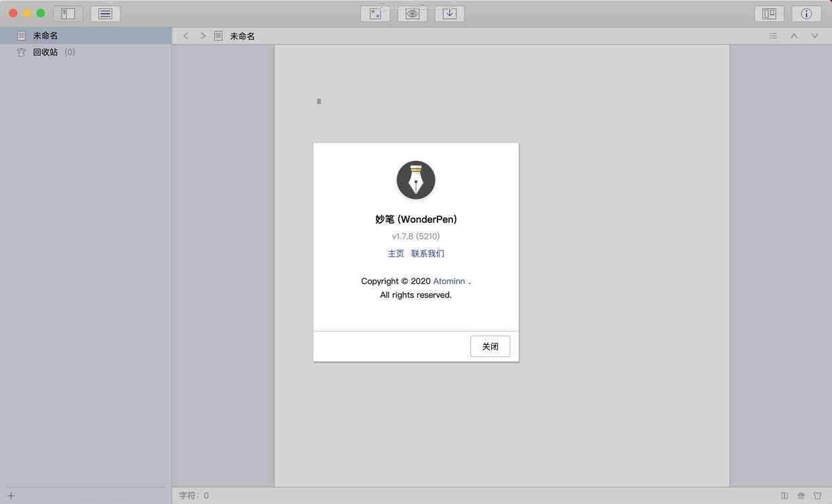Toggle the document list view button
Image resolution: width=832 pixels, height=504 pixels.
[x=105, y=13]
